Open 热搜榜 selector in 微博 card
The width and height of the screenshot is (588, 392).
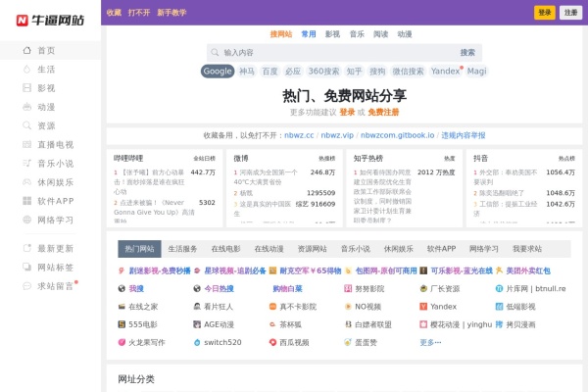(326, 158)
